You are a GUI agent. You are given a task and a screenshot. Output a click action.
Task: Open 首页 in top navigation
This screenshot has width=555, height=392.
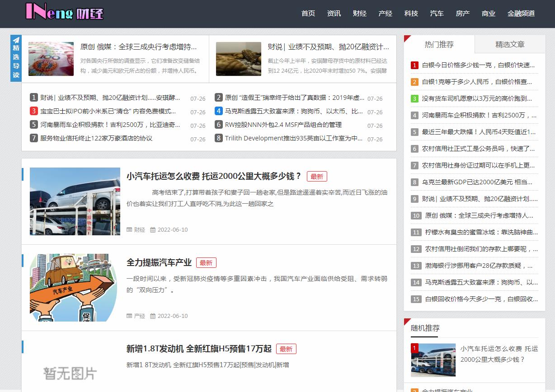(x=308, y=14)
